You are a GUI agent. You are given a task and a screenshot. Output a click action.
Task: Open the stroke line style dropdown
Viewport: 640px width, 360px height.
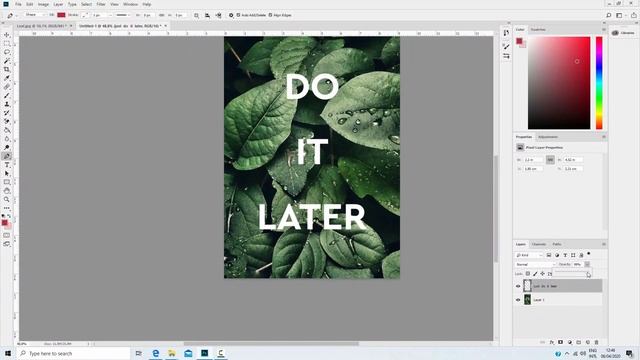coord(122,15)
